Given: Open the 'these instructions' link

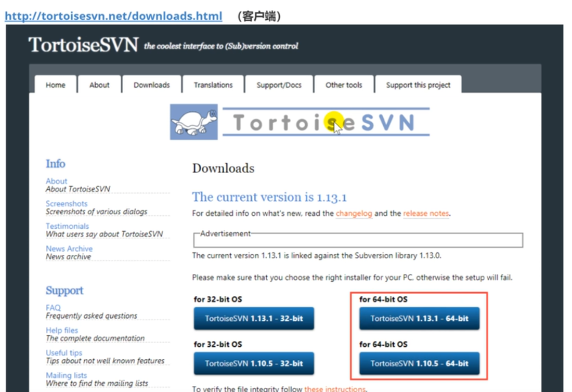Looking at the screenshot, I should coord(334,389).
